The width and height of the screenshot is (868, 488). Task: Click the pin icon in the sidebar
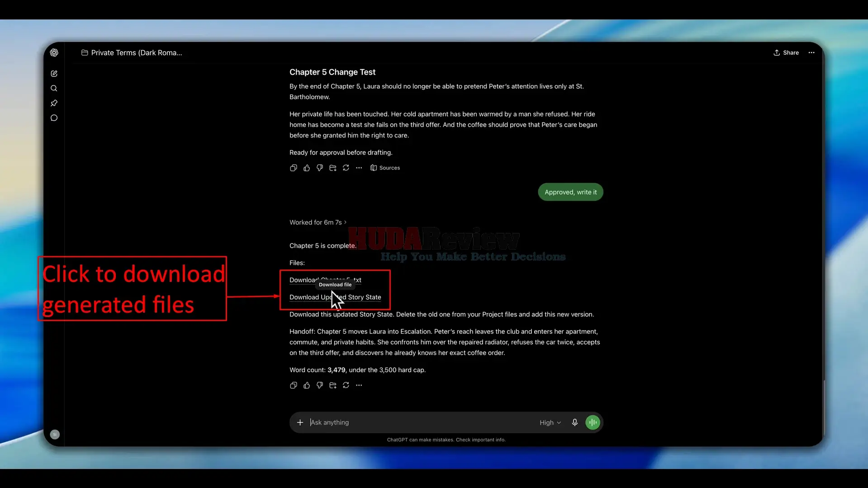click(54, 103)
